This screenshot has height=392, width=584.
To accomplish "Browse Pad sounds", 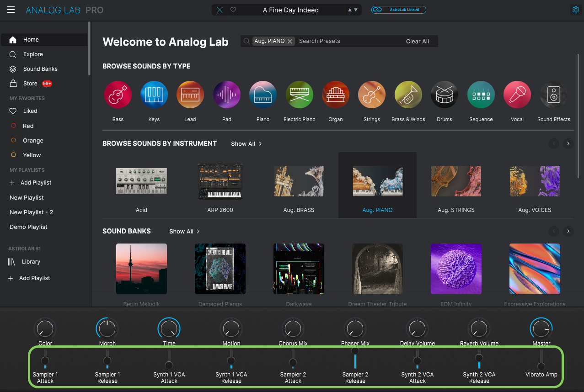I will (227, 95).
